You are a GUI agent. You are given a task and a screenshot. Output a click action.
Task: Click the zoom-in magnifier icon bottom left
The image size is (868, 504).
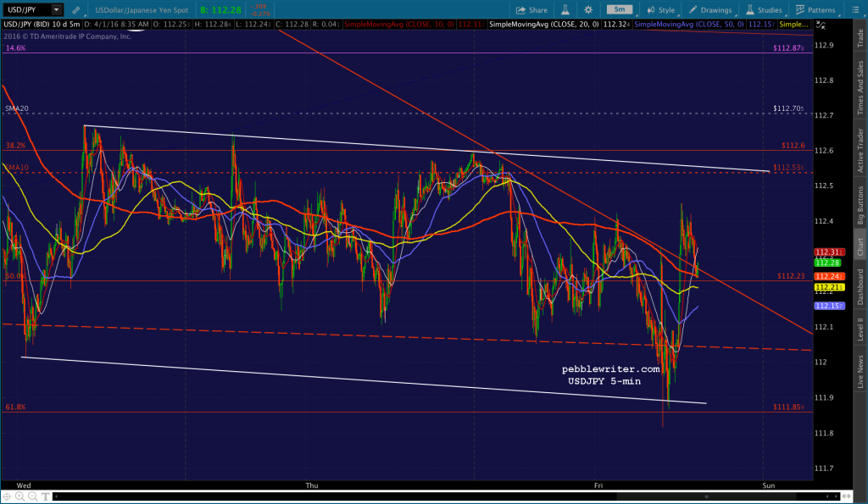[20, 497]
